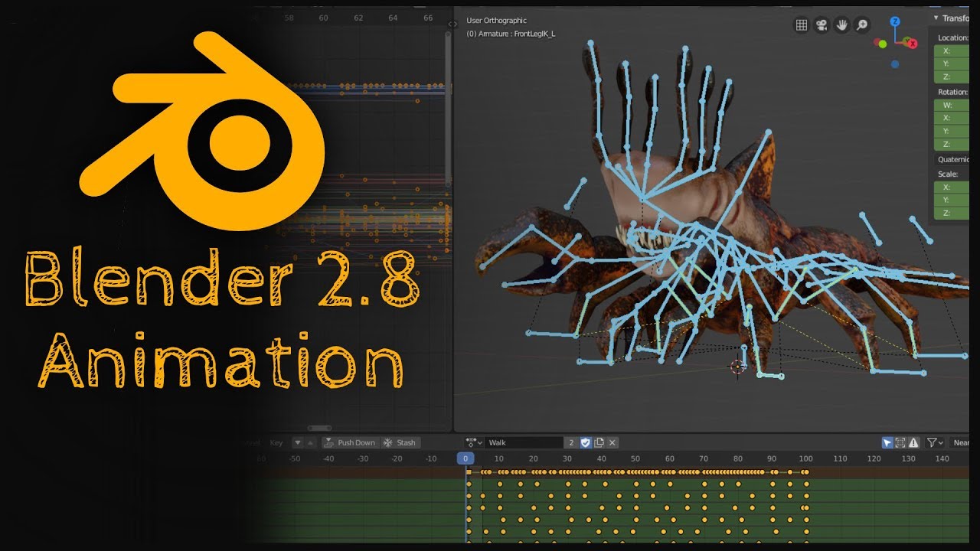Click frame 50 on the timeline ruler

click(x=635, y=458)
